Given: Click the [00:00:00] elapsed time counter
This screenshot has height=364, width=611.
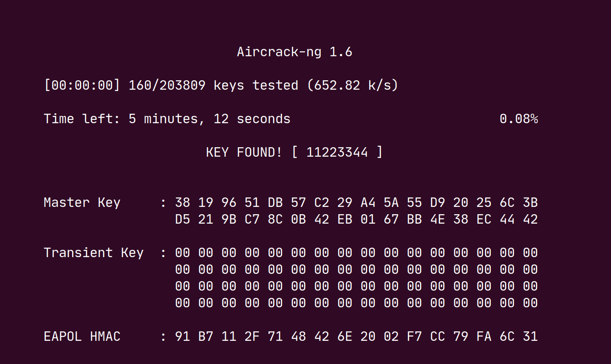Looking at the screenshot, I should tap(82, 85).
